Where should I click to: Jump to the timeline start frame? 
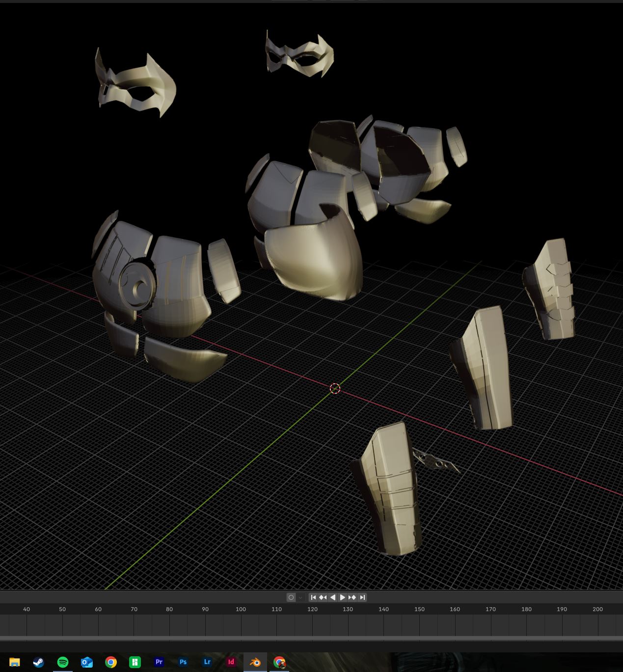click(313, 597)
